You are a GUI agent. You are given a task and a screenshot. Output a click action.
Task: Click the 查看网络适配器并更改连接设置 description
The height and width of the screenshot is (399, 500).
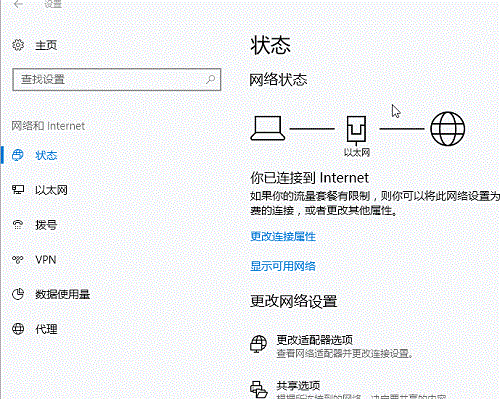point(345,353)
